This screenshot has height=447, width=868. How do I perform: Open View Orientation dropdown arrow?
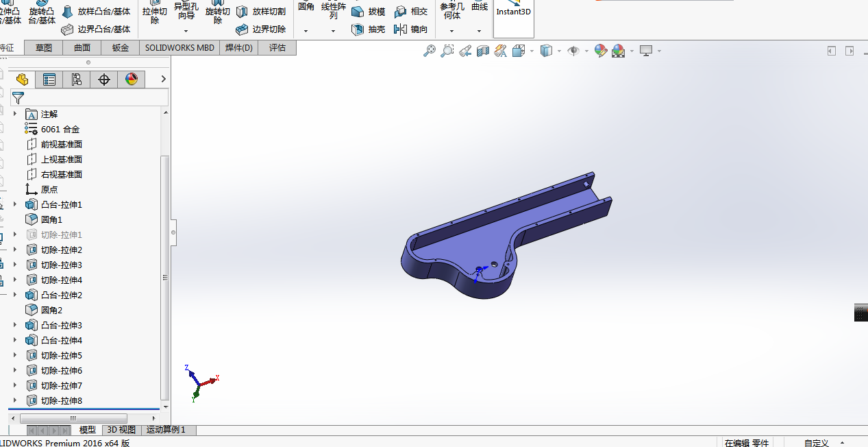[x=532, y=51]
